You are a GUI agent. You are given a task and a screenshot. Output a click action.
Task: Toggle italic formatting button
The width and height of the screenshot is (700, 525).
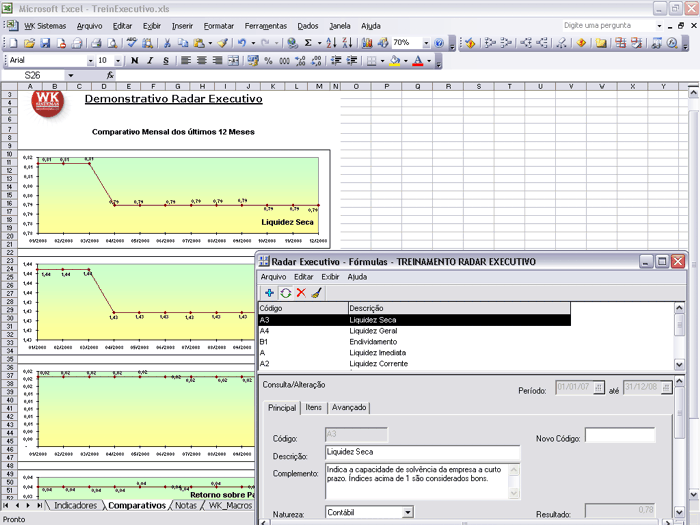coord(150,61)
